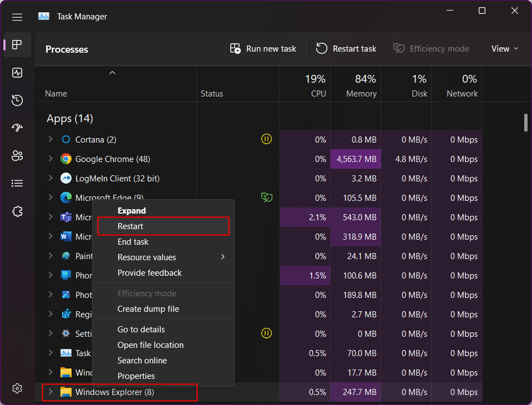The height and width of the screenshot is (405, 532).
Task: Open the Startup apps sidebar icon
Action: pyautogui.click(x=17, y=128)
